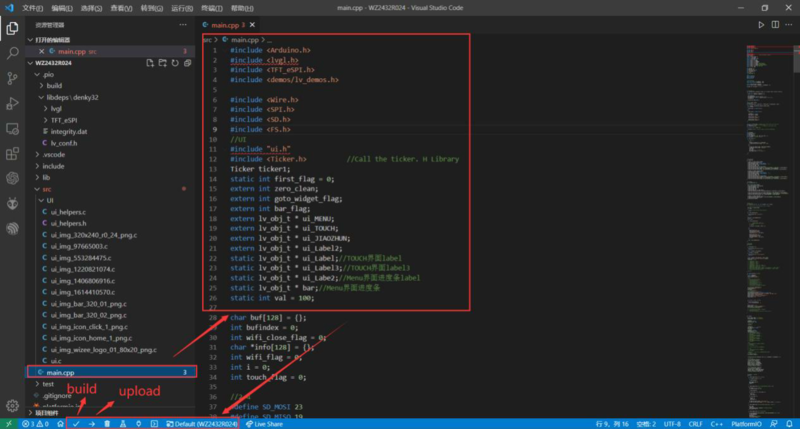The height and width of the screenshot is (429, 800).
Task: Run code using editor play button
Action: [x=761, y=24]
